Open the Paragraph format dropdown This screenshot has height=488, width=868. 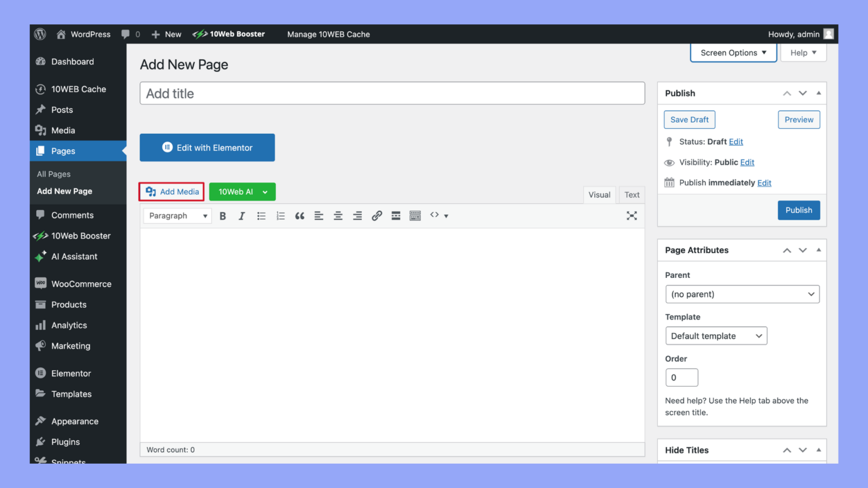(x=177, y=215)
